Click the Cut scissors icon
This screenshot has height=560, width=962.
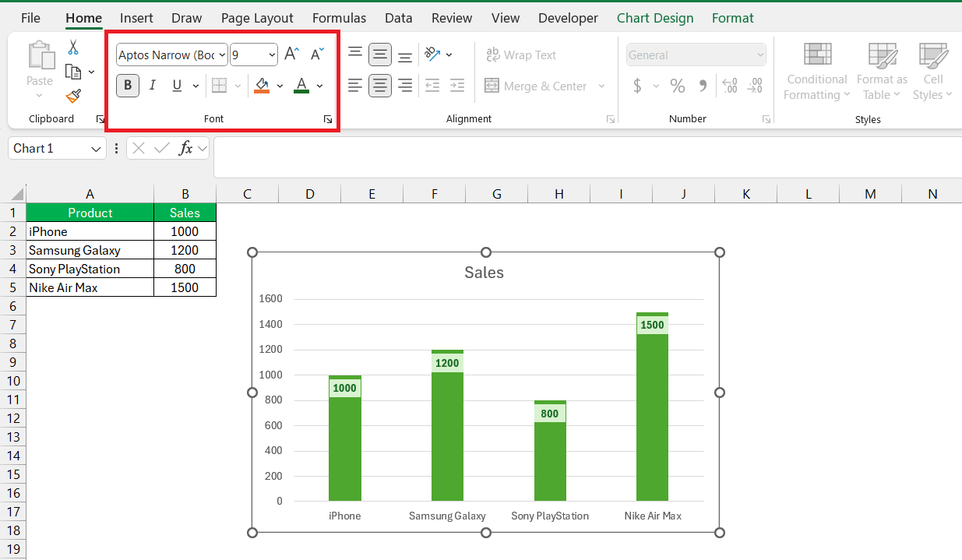click(73, 47)
